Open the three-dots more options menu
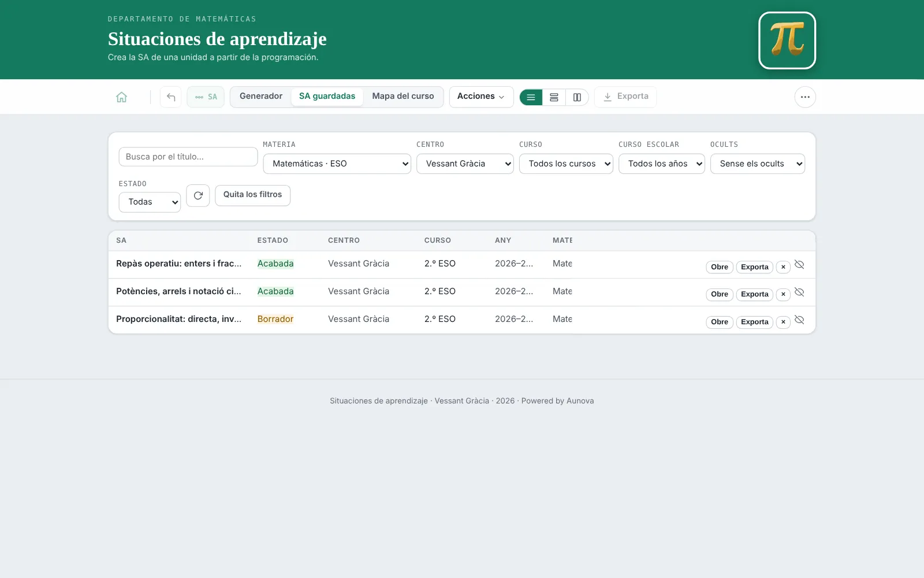Viewport: 924px width, 578px height. (805, 97)
